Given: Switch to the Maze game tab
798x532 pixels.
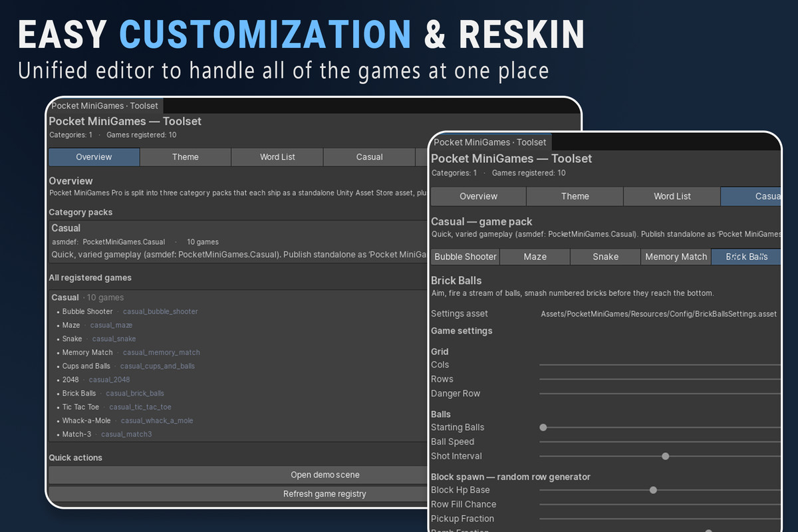Looking at the screenshot, I should (535, 257).
